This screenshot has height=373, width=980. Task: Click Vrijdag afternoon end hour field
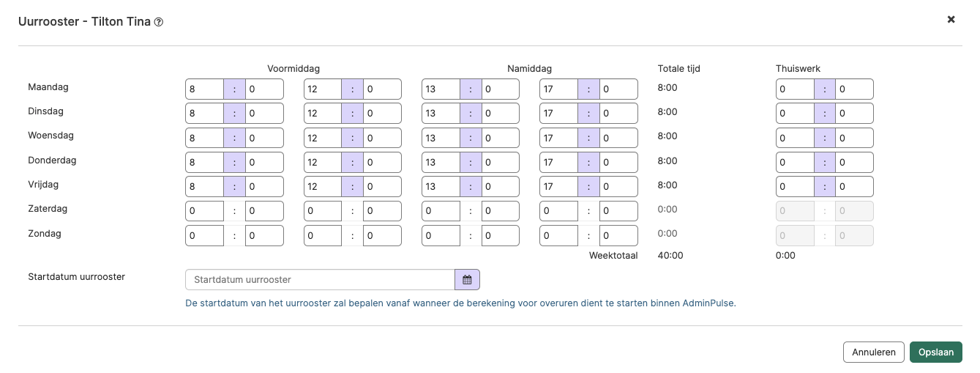tap(559, 186)
